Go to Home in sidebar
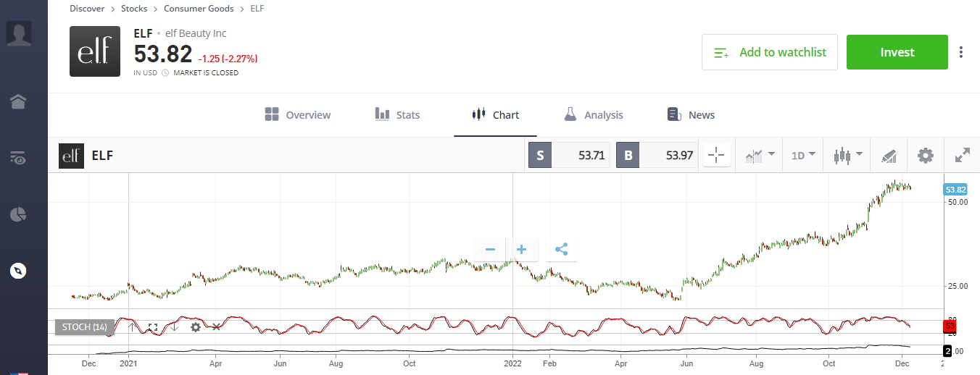980x375 pixels. [18, 102]
